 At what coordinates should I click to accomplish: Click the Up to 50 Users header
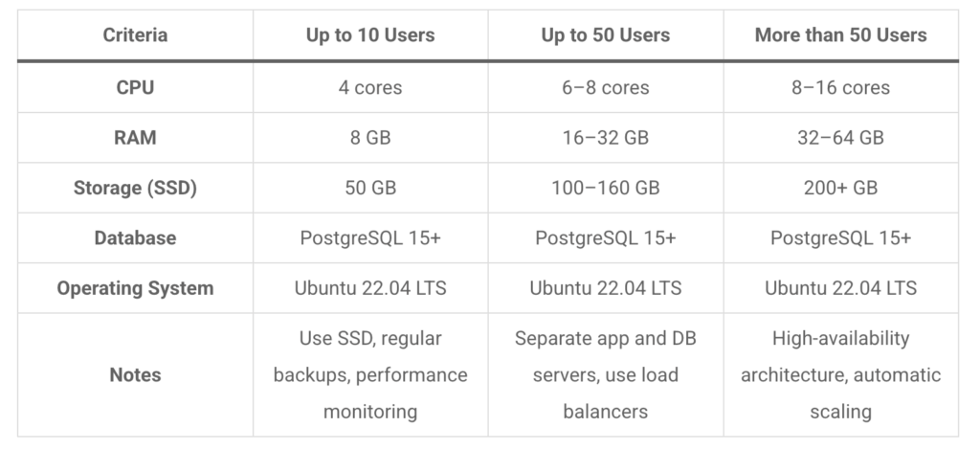(x=606, y=35)
